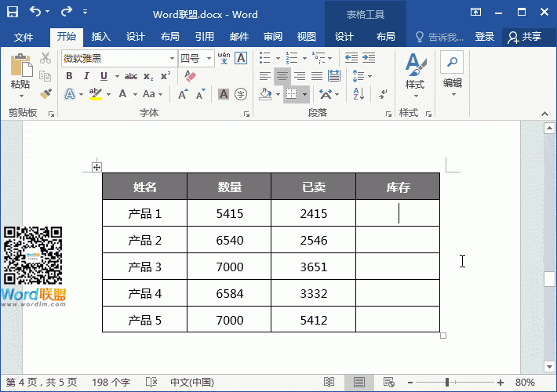Open the font name dropdown 微软雅黑

pos(172,58)
